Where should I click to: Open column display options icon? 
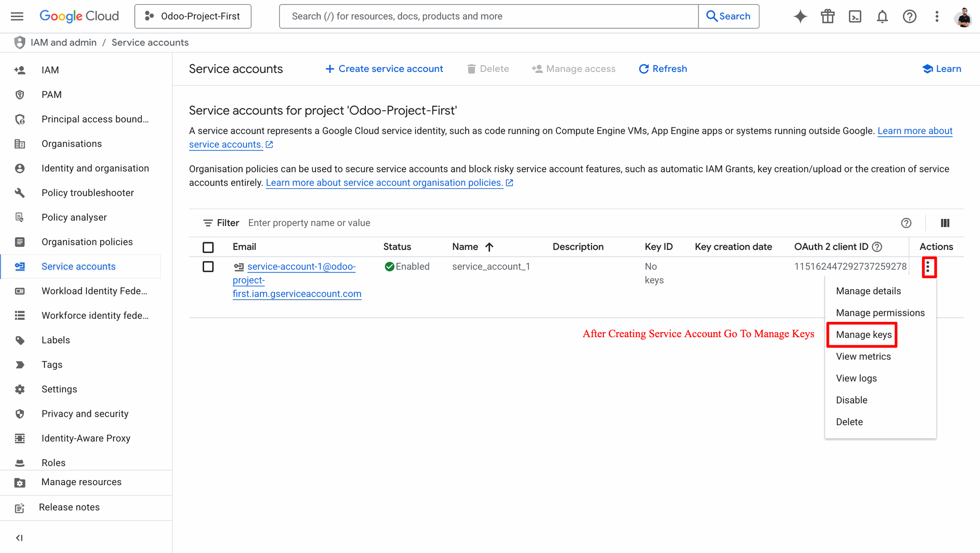click(945, 223)
